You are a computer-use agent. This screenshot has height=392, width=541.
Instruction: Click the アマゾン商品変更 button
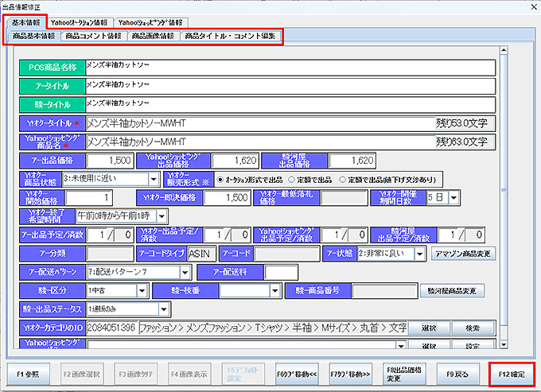pyautogui.click(x=462, y=254)
